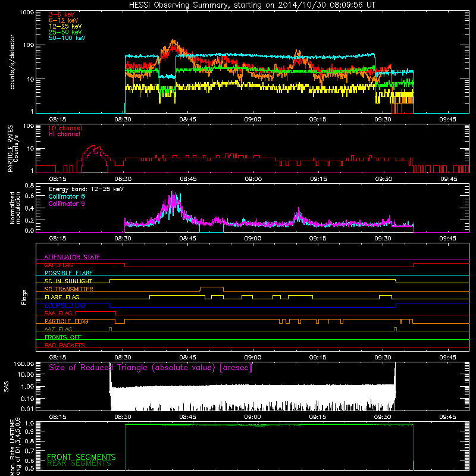Click the 'LO channel' legend label
This screenshot has width=476, height=476.
click(x=65, y=128)
